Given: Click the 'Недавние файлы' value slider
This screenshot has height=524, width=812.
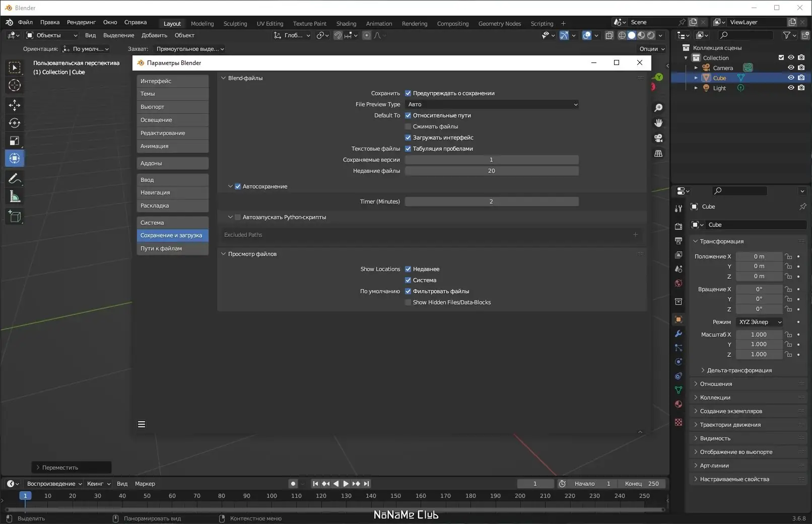Looking at the screenshot, I should (x=492, y=171).
